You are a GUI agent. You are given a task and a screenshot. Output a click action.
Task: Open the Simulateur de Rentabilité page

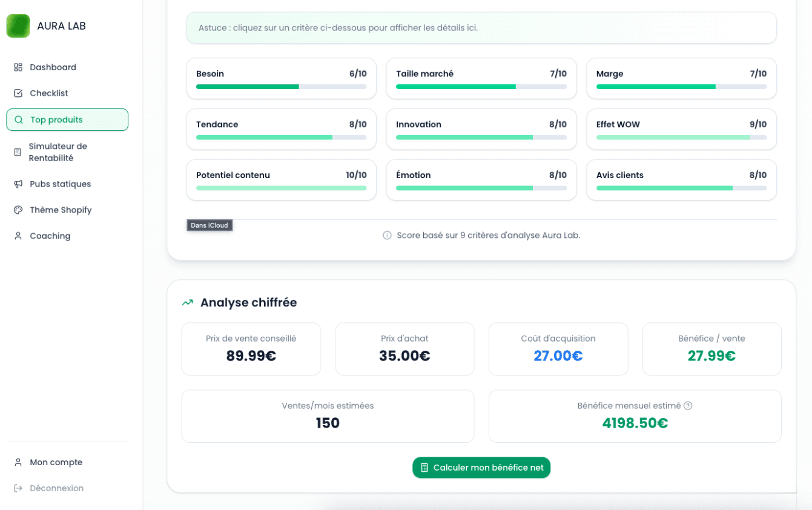click(58, 152)
